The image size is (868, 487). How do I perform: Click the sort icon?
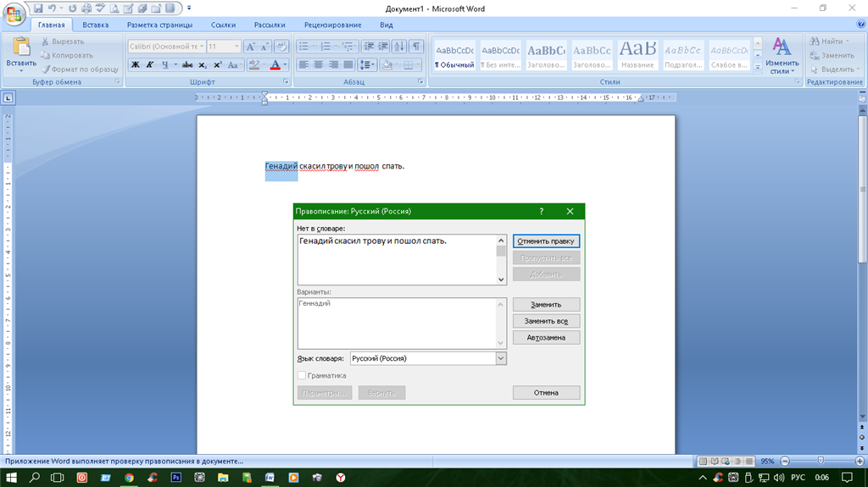(399, 47)
